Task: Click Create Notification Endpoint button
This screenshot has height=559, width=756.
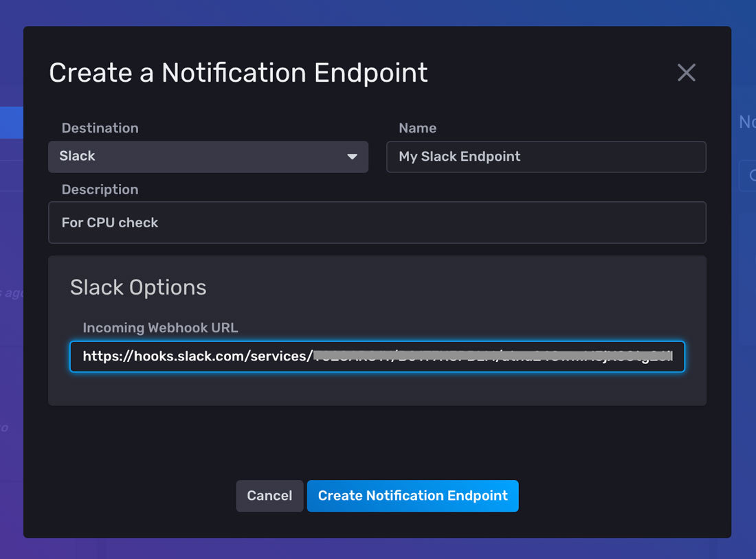Action: [x=412, y=496]
